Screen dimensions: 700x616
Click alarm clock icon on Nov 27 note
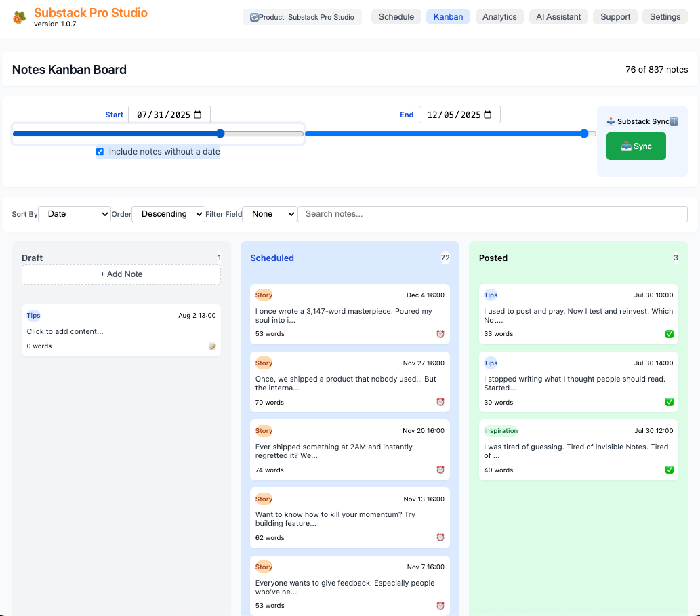440,402
